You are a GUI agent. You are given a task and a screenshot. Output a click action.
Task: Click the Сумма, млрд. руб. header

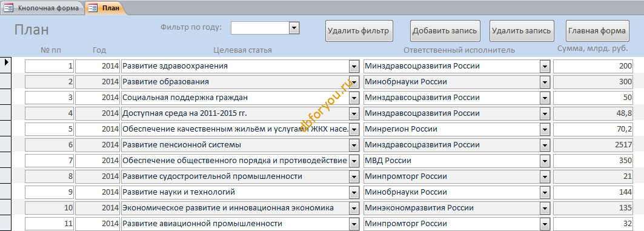[593, 49]
